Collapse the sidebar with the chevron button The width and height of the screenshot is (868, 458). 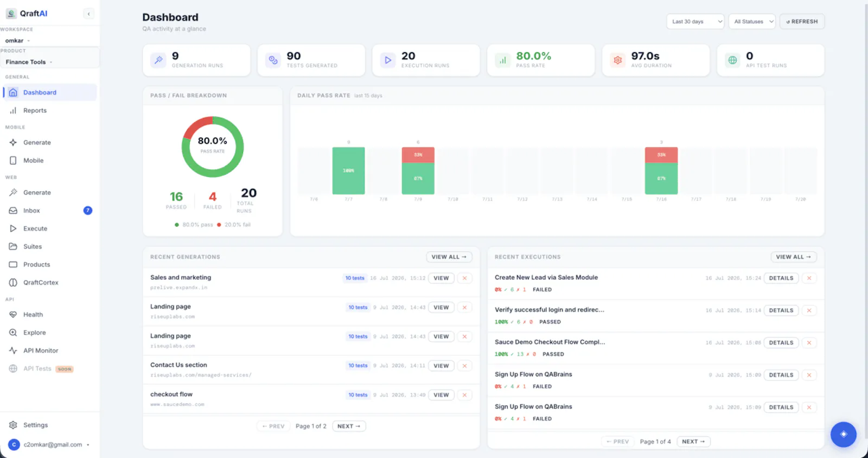[89, 14]
